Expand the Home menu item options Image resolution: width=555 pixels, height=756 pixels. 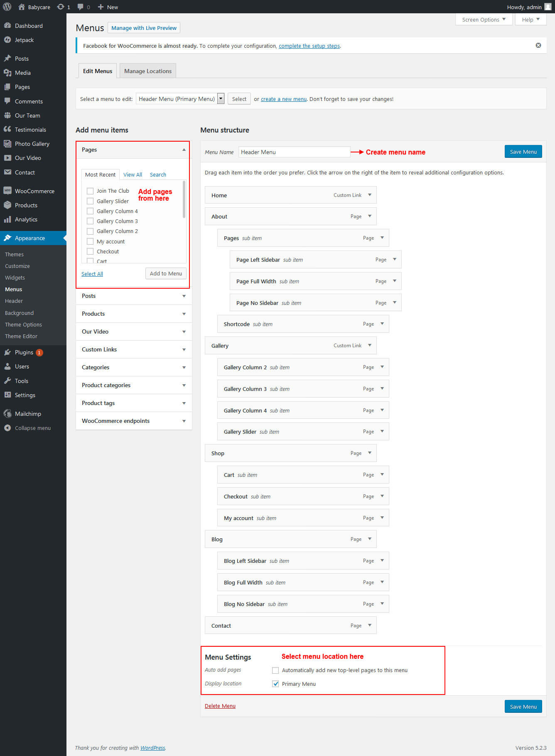click(x=370, y=195)
